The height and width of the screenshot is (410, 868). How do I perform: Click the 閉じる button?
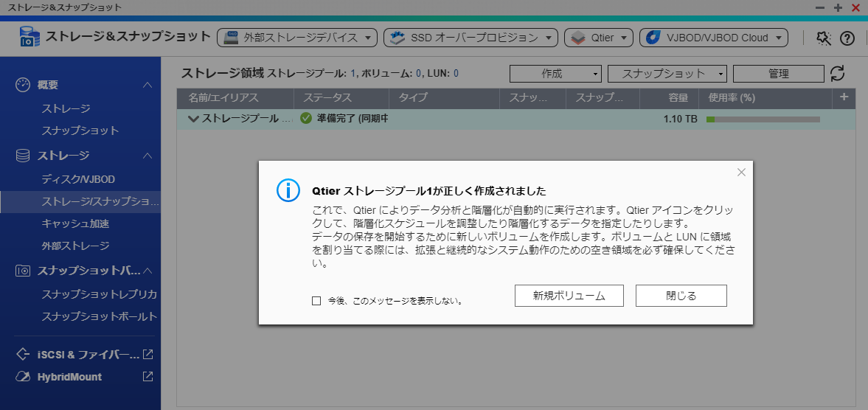[681, 296]
